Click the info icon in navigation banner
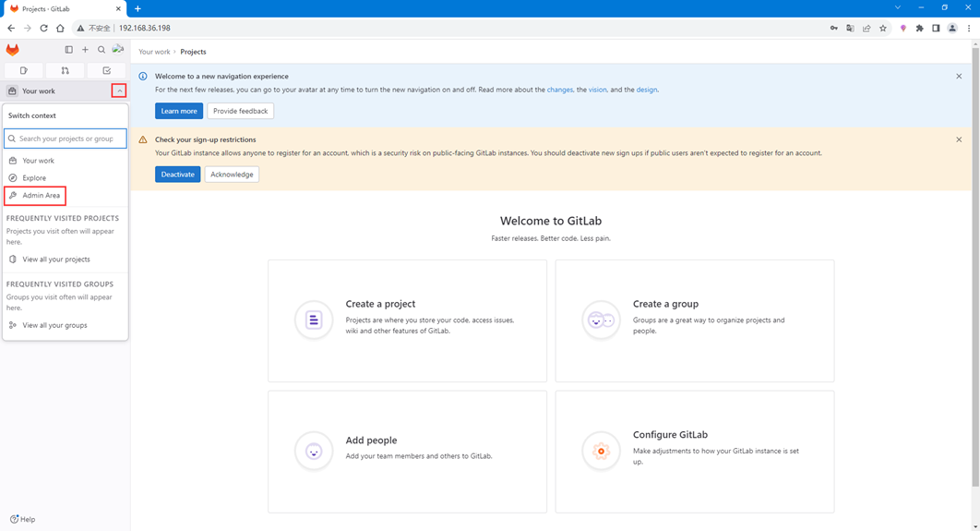This screenshot has width=980, height=531. coord(142,77)
